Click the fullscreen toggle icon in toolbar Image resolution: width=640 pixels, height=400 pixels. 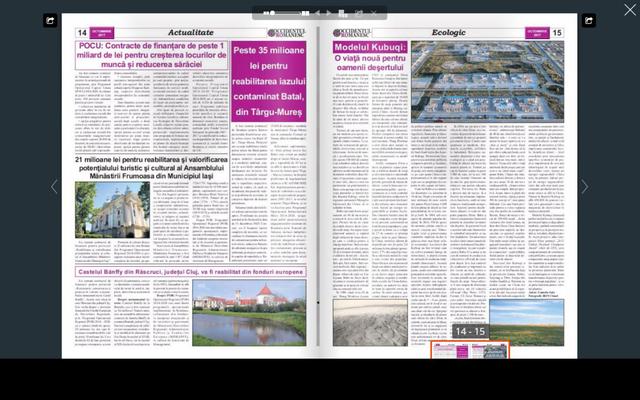pyautogui.click(x=359, y=13)
